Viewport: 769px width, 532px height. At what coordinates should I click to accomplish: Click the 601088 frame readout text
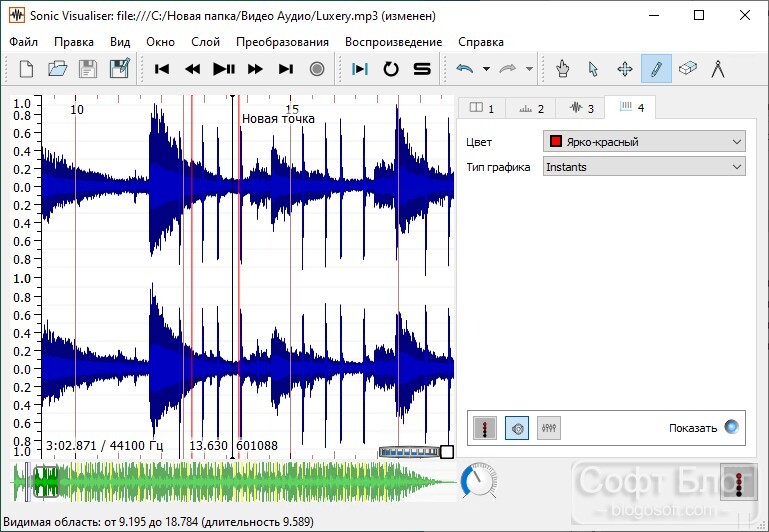click(257, 445)
